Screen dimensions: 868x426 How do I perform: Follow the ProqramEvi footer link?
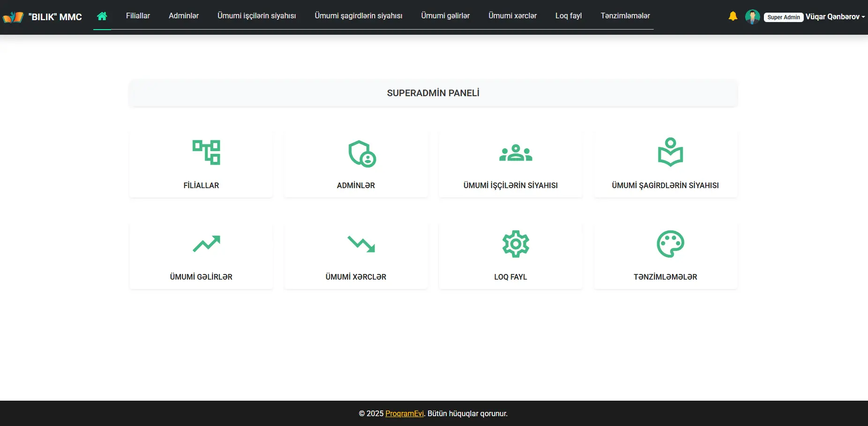(404, 413)
